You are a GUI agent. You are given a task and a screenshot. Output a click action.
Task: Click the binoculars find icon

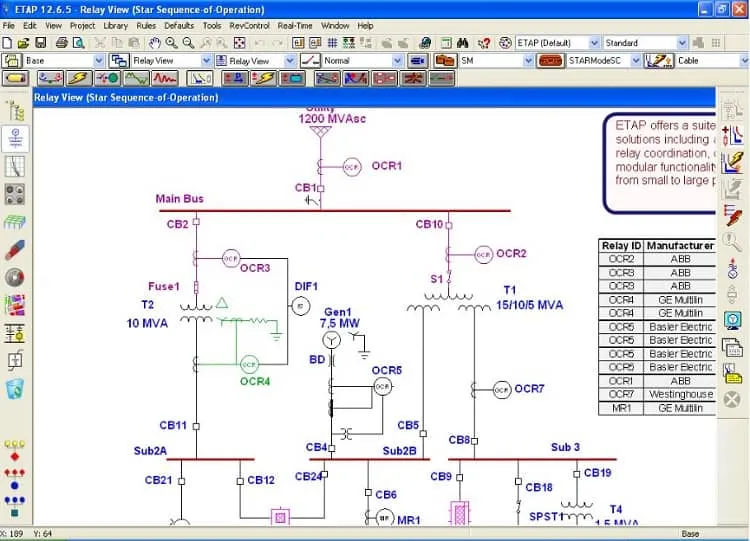463,43
